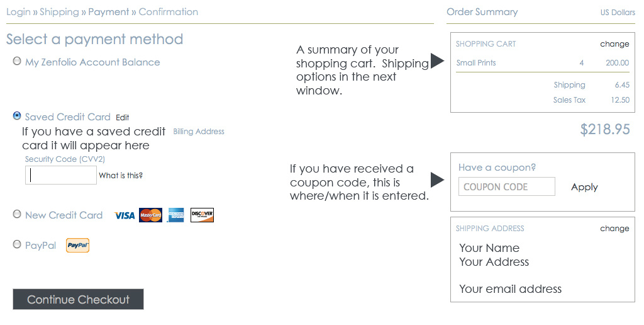
Task: Apply the coupon code
Action: 584,187
